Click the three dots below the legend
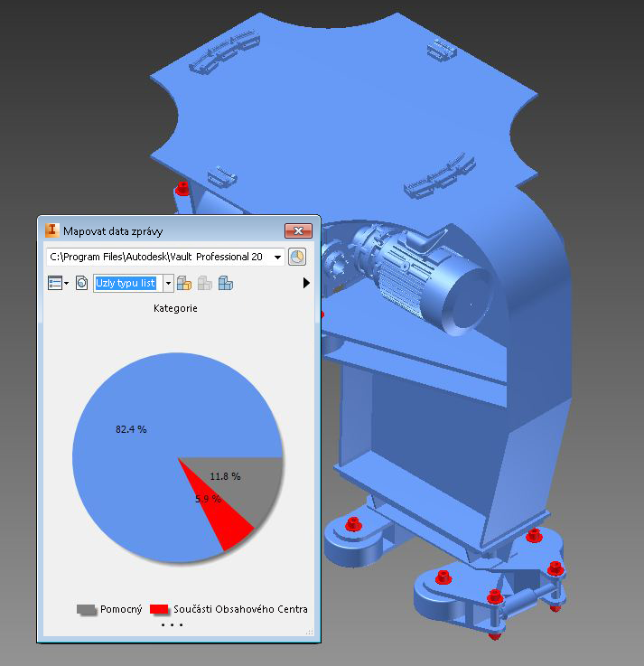This screenshot has width=644, height=666. pos(172,624)
